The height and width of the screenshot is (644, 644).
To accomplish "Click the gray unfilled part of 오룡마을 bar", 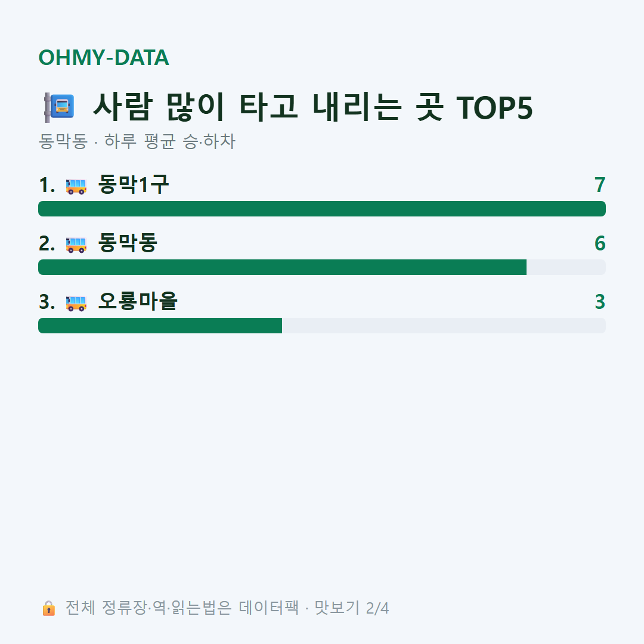I will click(444, 326).
